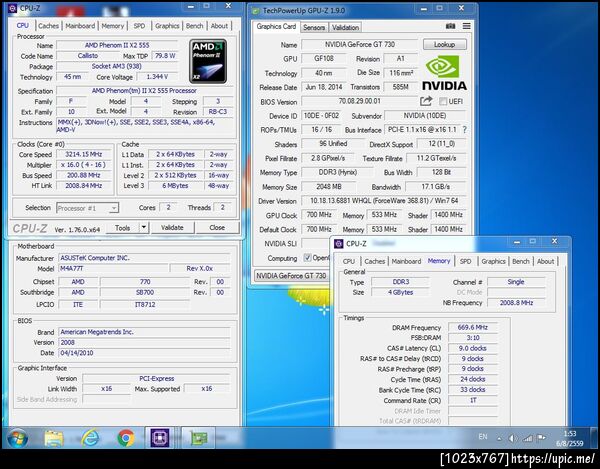Click the volume speaker tray icon

click(x=512, y=439)
